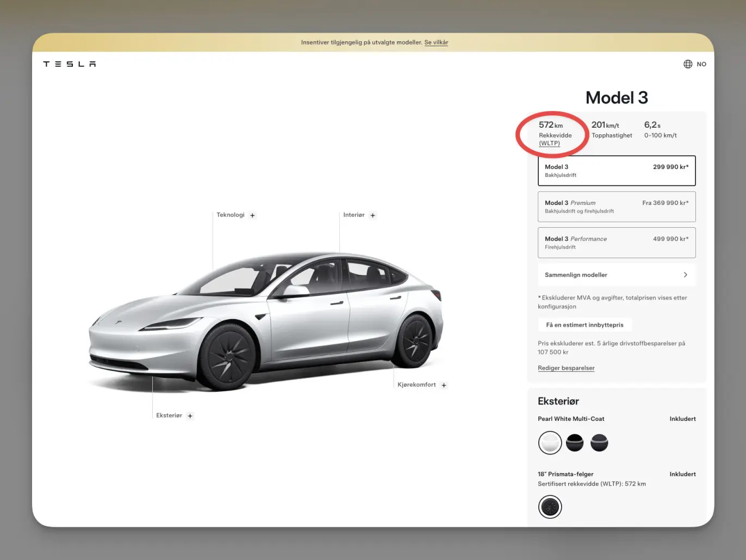746x560 pixels.
Task: Expand the Teknologi plus hotspot
Action: 252,215
